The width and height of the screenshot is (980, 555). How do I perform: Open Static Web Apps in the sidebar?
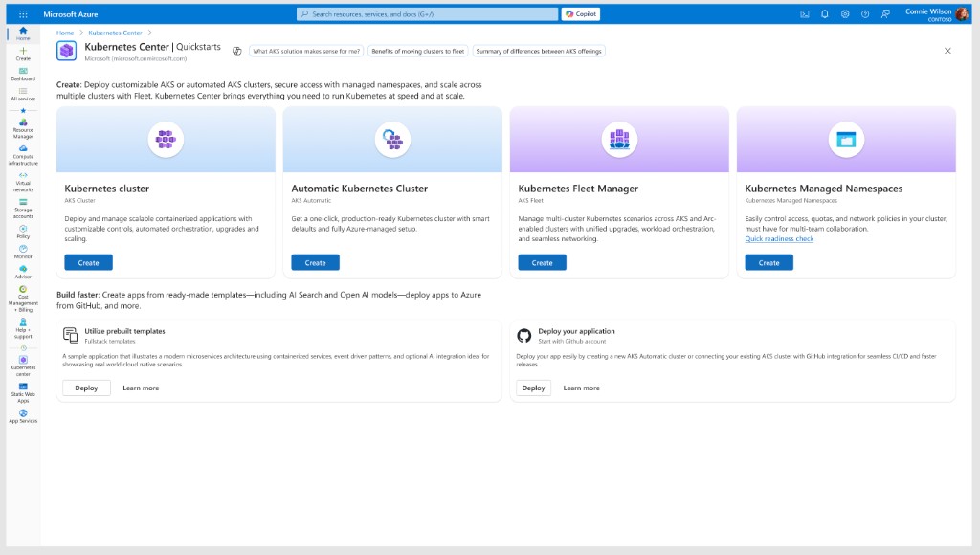coord(23,392)
